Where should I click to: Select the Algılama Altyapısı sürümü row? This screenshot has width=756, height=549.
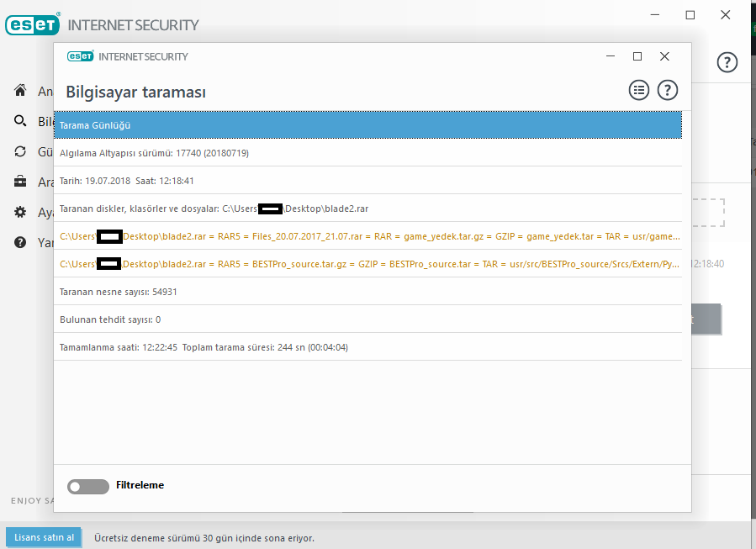pyautogui.click(x=367, y=153)
